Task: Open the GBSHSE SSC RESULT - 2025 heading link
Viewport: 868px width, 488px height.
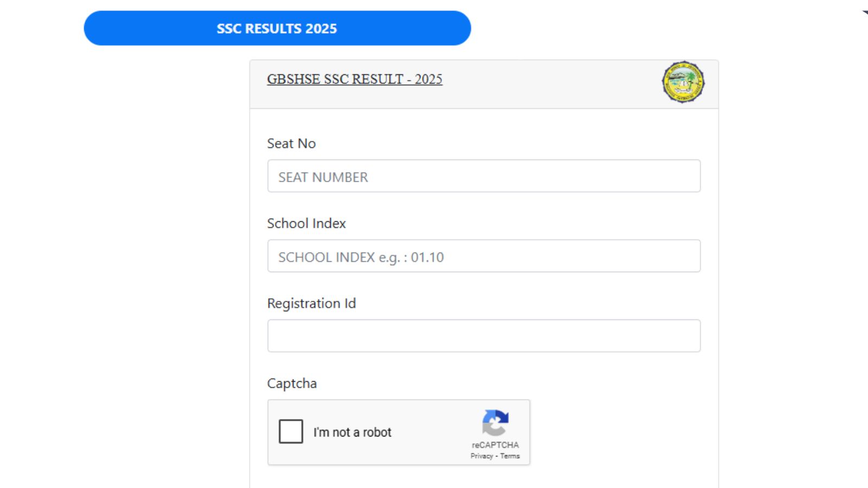Action: pyautogui.click(x=354, y=79)
